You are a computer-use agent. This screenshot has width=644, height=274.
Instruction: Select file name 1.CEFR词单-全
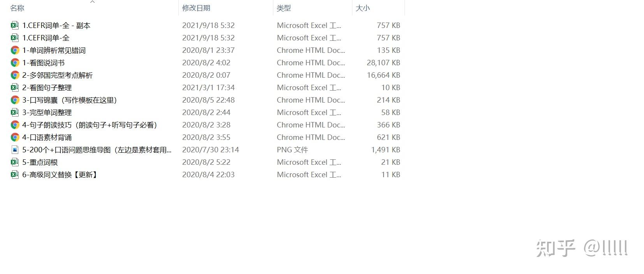point(46,38)
